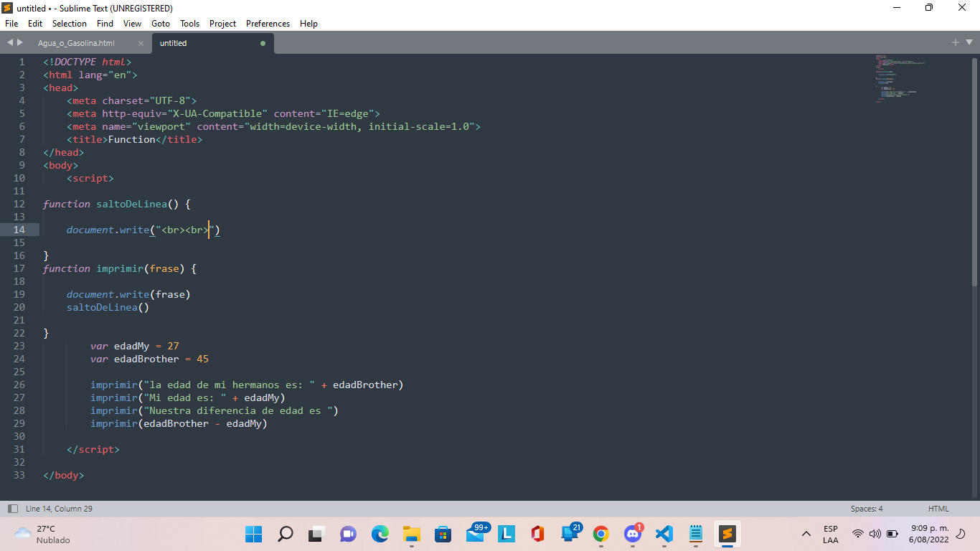Click the vertical scrollbar in the editor
980x551 pixels.
coord(974,172)
